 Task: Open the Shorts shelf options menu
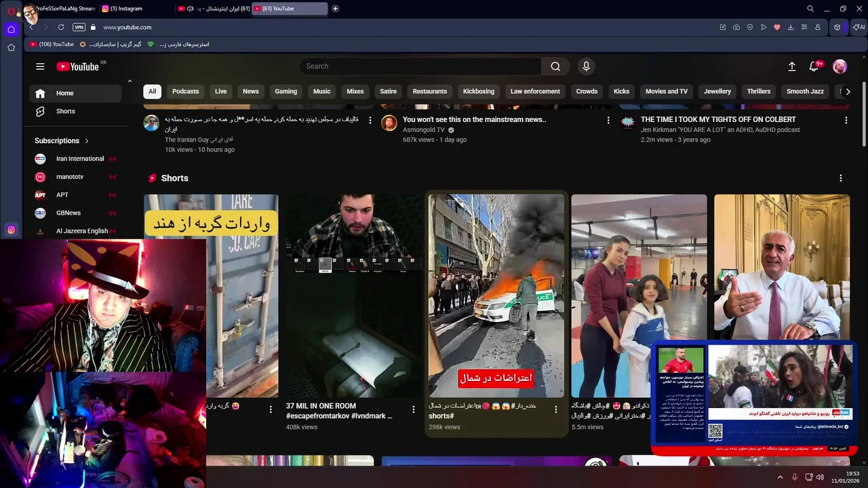(841, 178)
